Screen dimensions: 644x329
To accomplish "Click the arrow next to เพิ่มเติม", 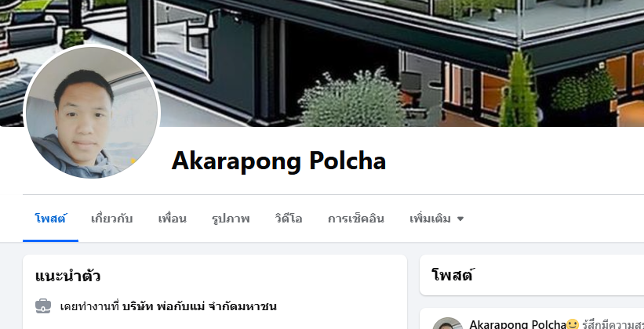I will pyautogui.click(x=460, y=219).
